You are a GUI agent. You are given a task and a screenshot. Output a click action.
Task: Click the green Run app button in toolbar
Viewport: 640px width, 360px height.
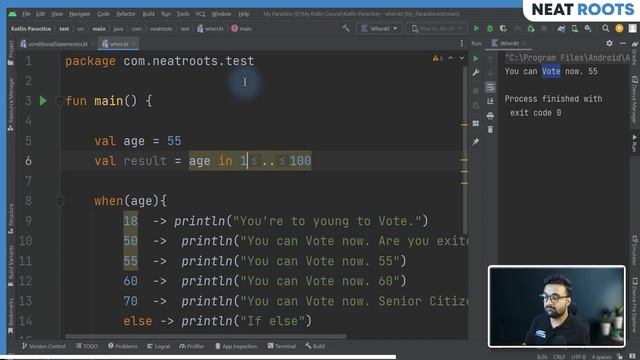(476, 29)
